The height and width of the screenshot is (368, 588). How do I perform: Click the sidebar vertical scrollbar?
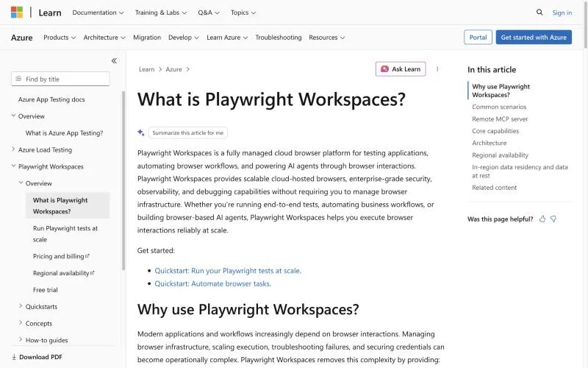coord(123,180)
